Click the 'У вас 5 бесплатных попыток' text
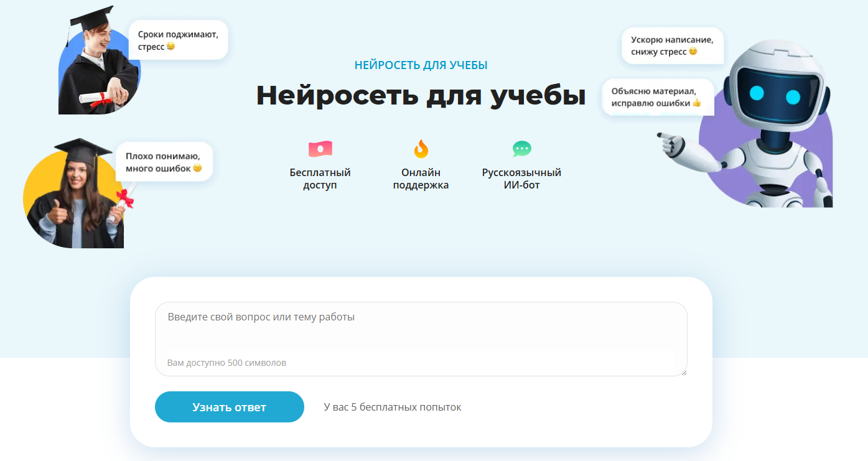This screenshot has height=461, width=868. (x=393, y=407)
